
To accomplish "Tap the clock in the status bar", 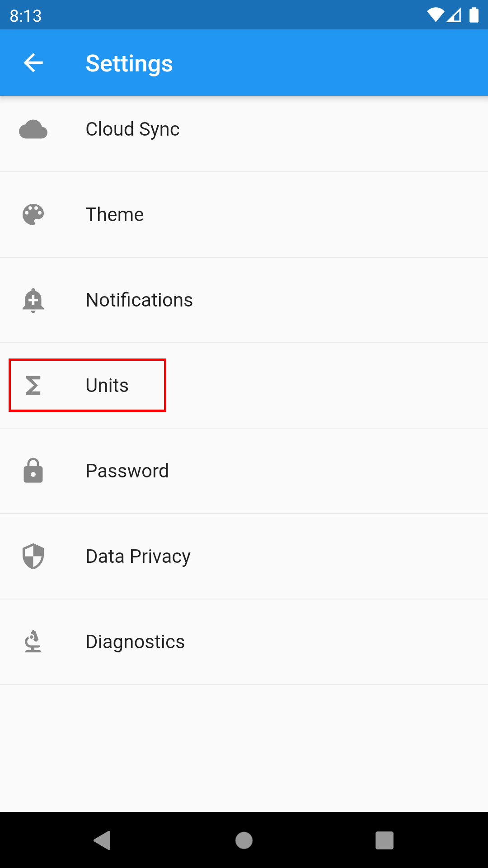I will (x=26, y=16).
